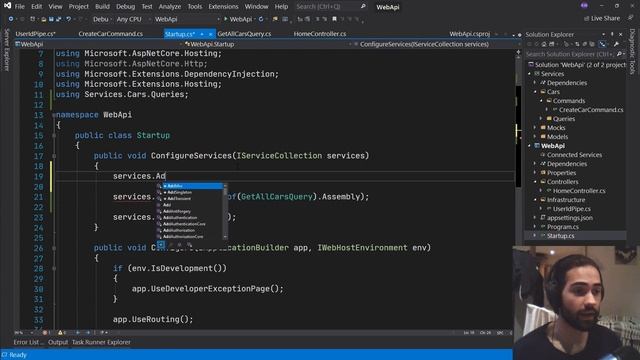
Task: Click the Open File toolbar icon
Action: point(43,19)
